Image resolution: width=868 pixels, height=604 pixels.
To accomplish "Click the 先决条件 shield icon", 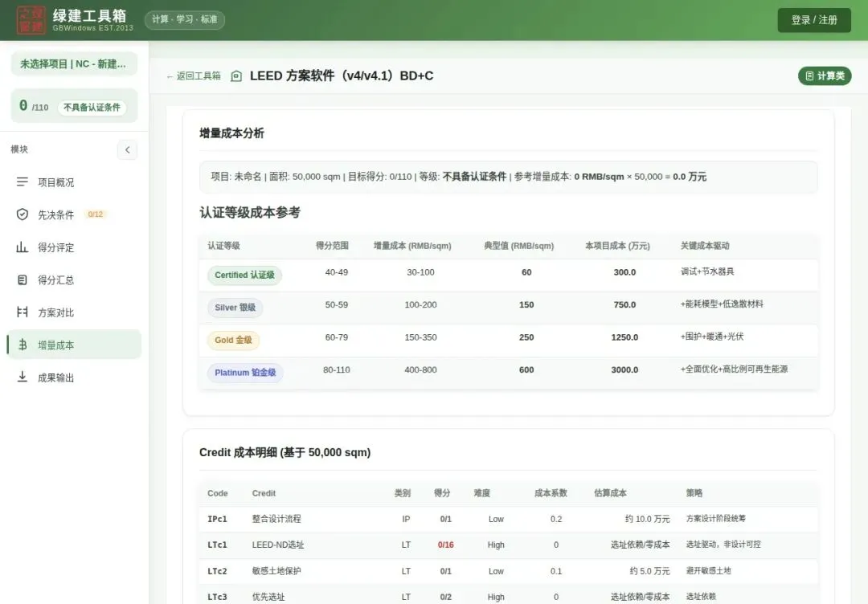I will click(23, 214).
